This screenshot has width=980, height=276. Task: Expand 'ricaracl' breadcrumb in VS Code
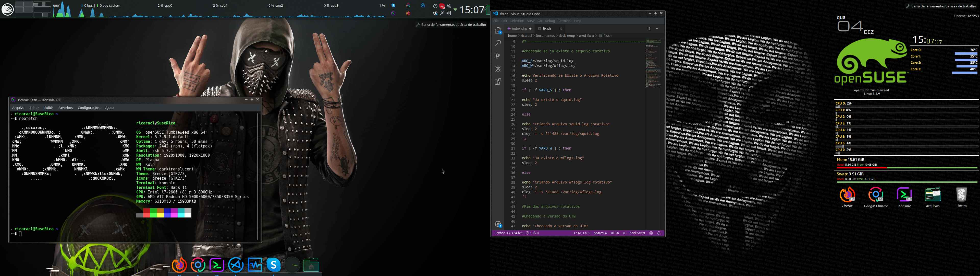click(x=526, y=36)
